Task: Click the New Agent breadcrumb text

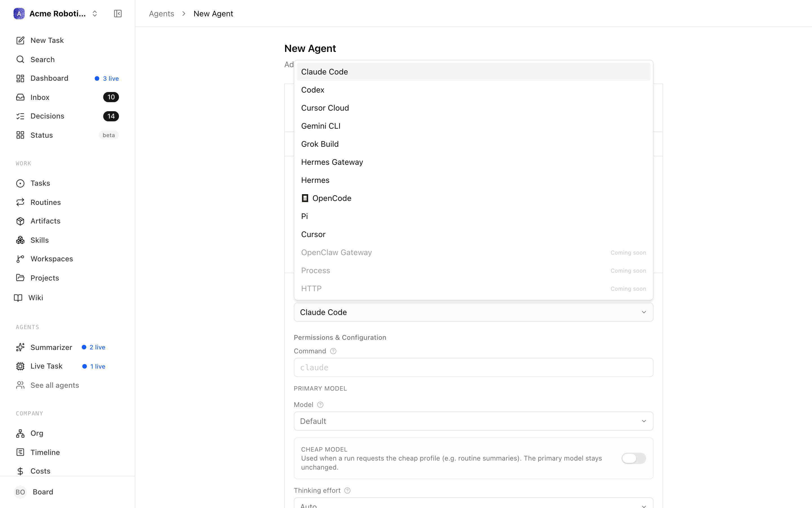Action: 213,14
